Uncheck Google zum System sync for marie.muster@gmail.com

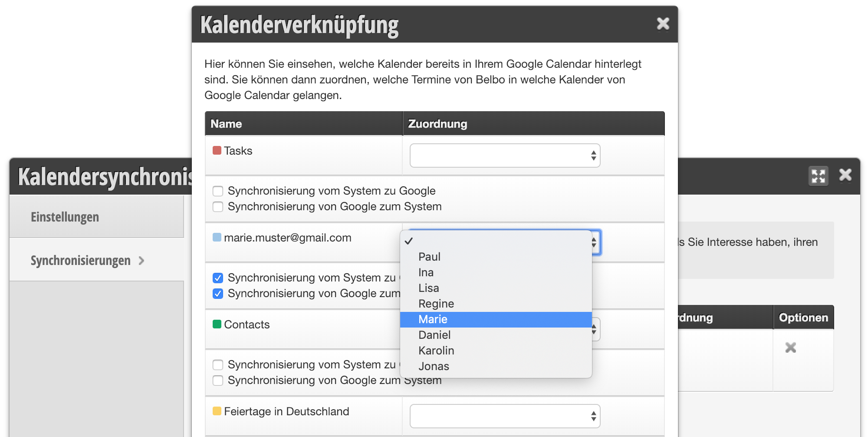[x=218, y=294]
